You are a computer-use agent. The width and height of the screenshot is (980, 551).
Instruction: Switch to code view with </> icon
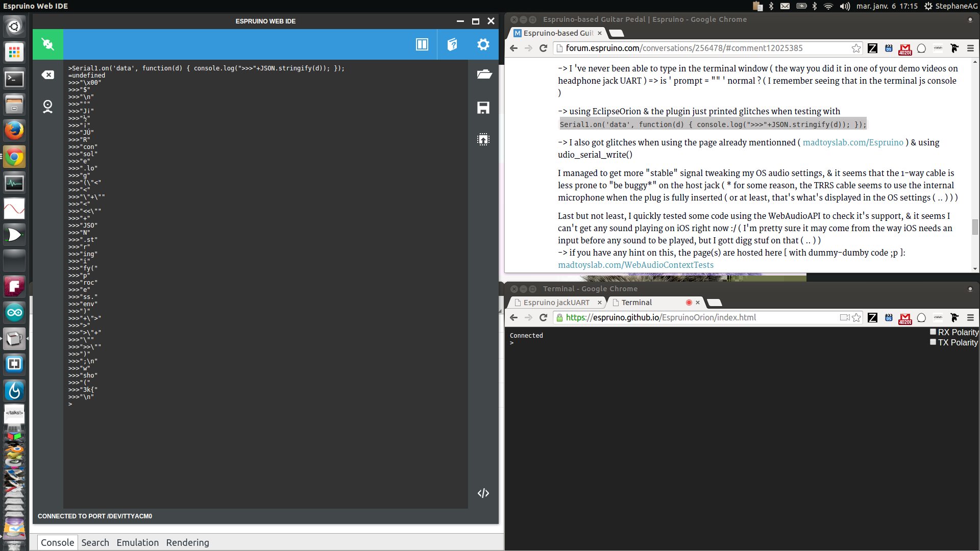click(x=483, y=493)
